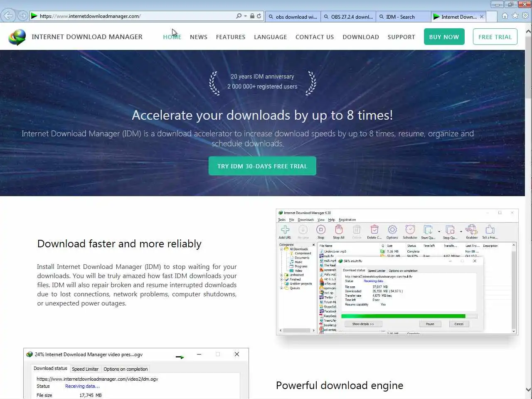This screenshot has height=399, width=532.
Task: Open the SUPPORT navigation link
Action: (x=401, y=37)
